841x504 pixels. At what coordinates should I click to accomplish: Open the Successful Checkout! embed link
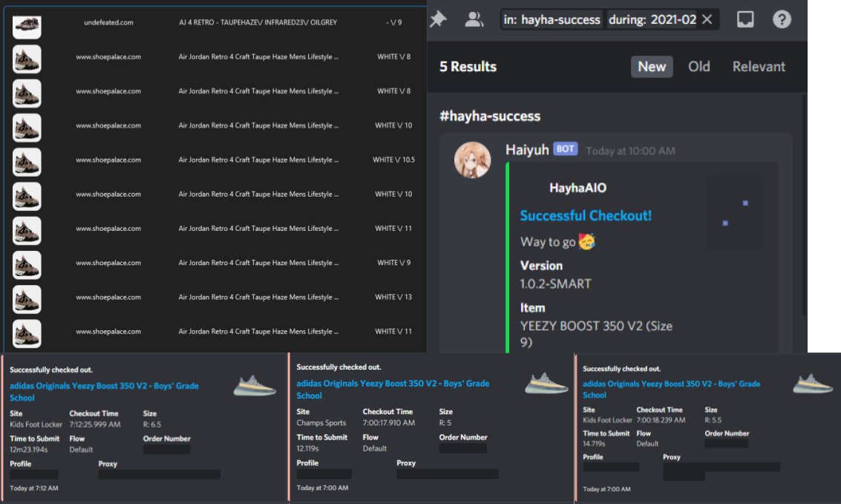(586, 215)
